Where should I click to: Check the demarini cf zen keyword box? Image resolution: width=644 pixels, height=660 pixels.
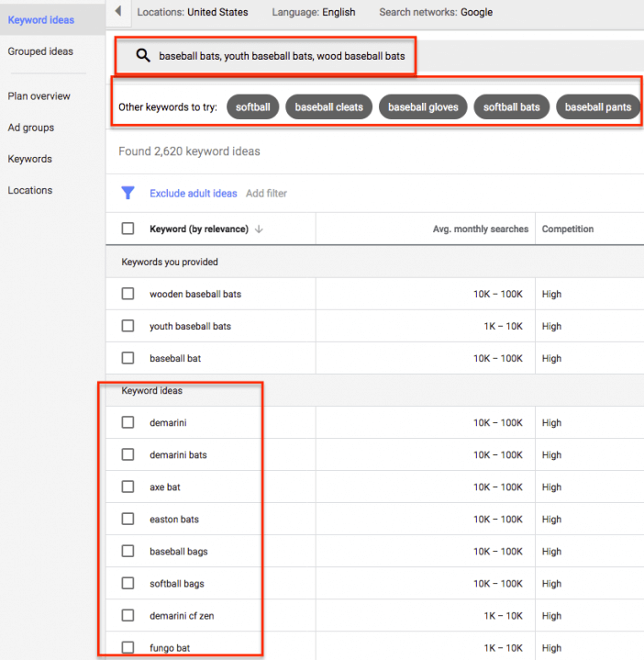tap(128, 615)
